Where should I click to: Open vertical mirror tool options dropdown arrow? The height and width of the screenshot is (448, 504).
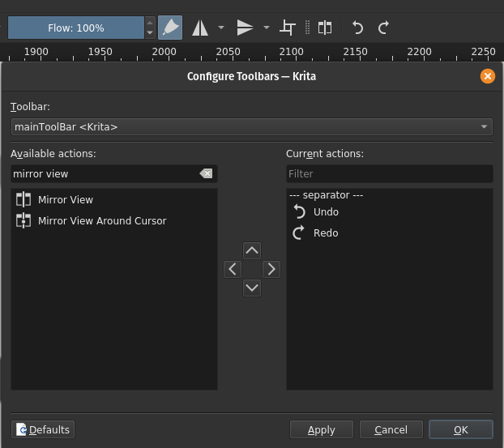(266, 28)
